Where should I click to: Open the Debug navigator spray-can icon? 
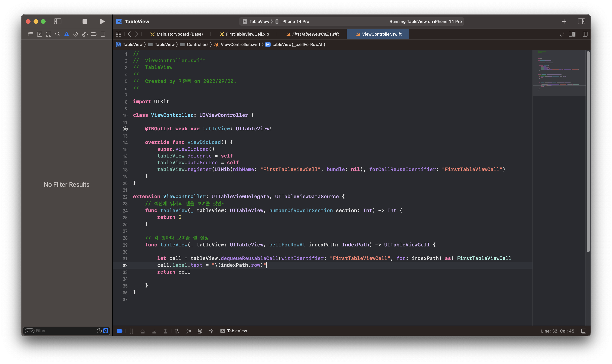click(x=85, y=34)
